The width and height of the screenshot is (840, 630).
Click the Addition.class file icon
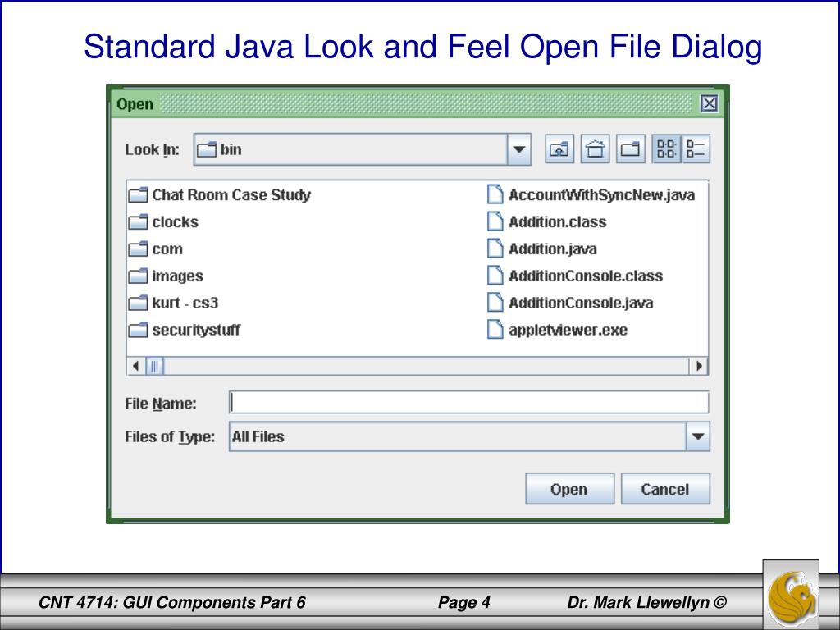coord(495,221)
